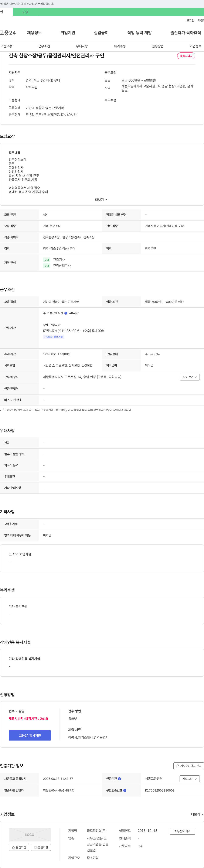Open 더보기 link in 기업정보 section
Screen dimensions: 204x868
tap(197, 814)
